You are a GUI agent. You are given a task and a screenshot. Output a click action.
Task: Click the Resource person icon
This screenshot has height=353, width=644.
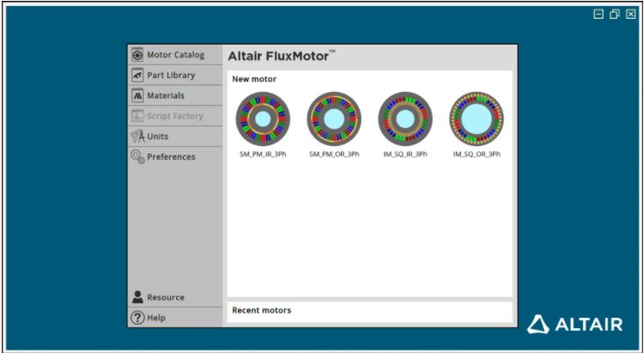(137, 297)
